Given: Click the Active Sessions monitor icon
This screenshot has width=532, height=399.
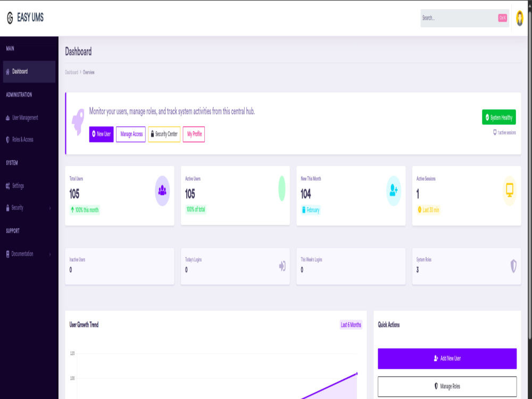Looking at the screenshot, I should click(x=509, y=190).
